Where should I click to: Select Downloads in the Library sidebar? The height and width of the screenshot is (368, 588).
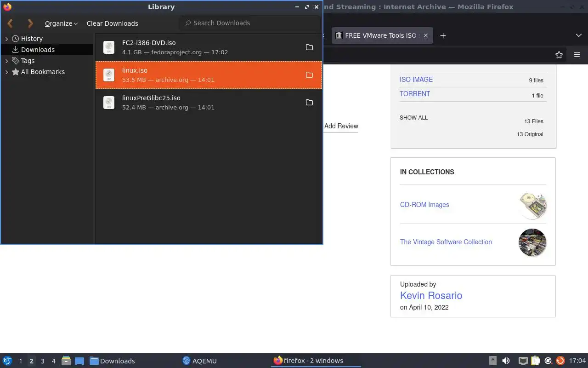pyautogui.click(x=38, y=50)
